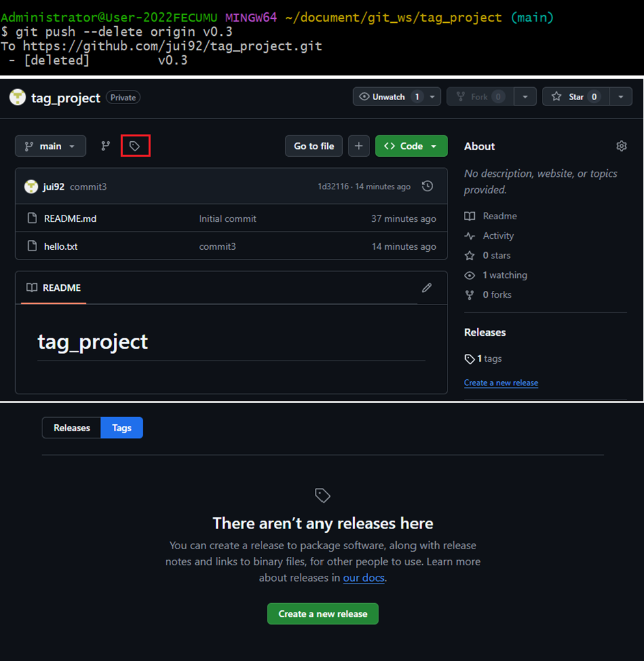Expand the Fork options arrow
This screenshot has height=661, width=644.
[x=525, y=96]
